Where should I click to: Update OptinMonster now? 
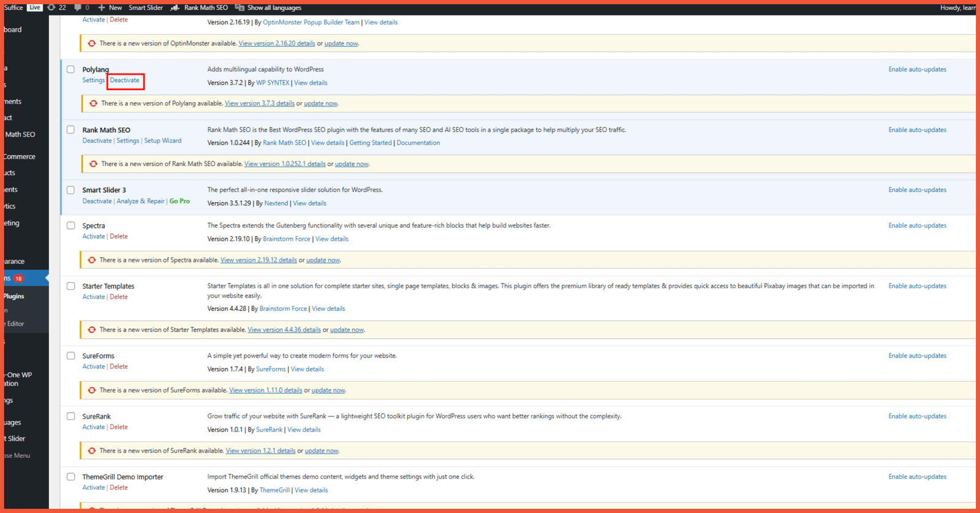341,43
